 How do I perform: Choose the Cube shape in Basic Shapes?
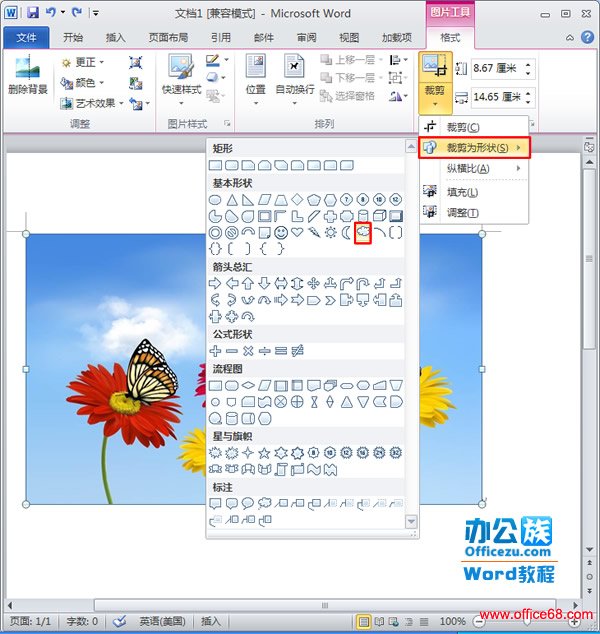[379, 216]
